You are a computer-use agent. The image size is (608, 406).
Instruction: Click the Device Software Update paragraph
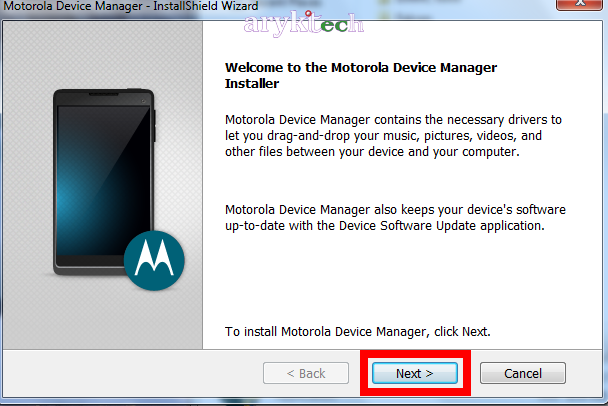point(395,218)
